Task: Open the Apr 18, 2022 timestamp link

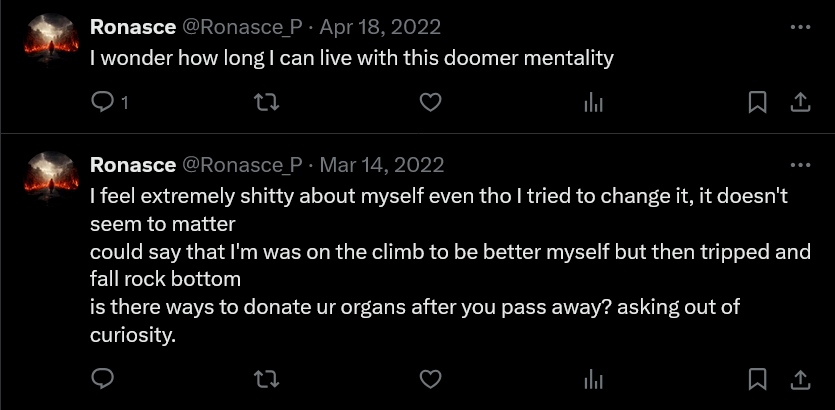Action: point(379,26)
